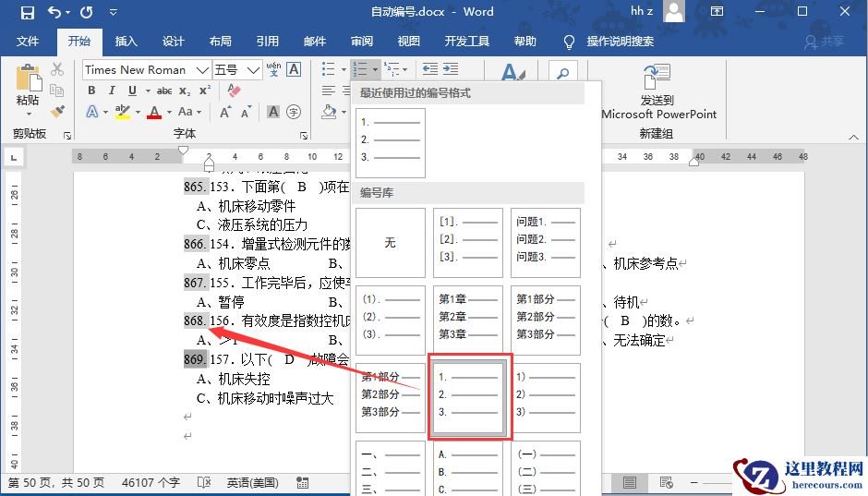Screen dimensions: 868x496
Task: Click the Character Border icon
Action: [294, 69]
